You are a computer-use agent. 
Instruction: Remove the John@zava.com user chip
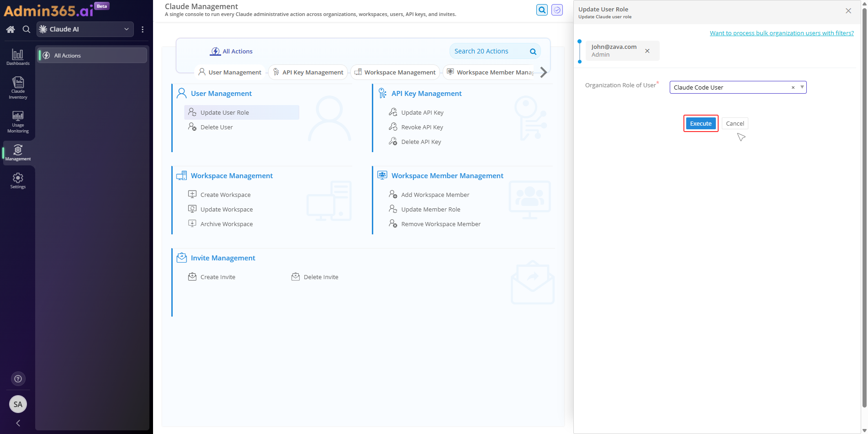(x=647, y=51)
